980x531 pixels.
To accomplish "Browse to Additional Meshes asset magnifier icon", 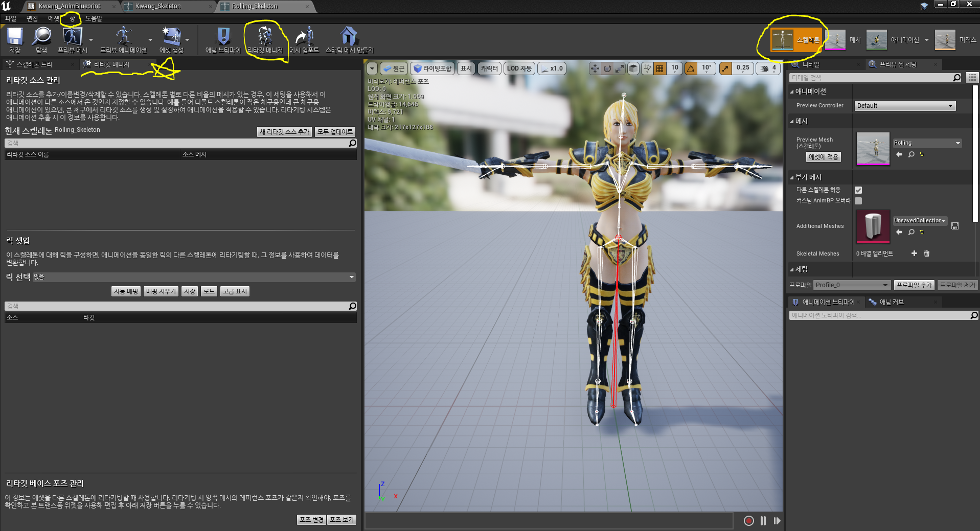I will click(x=911, y=232).
